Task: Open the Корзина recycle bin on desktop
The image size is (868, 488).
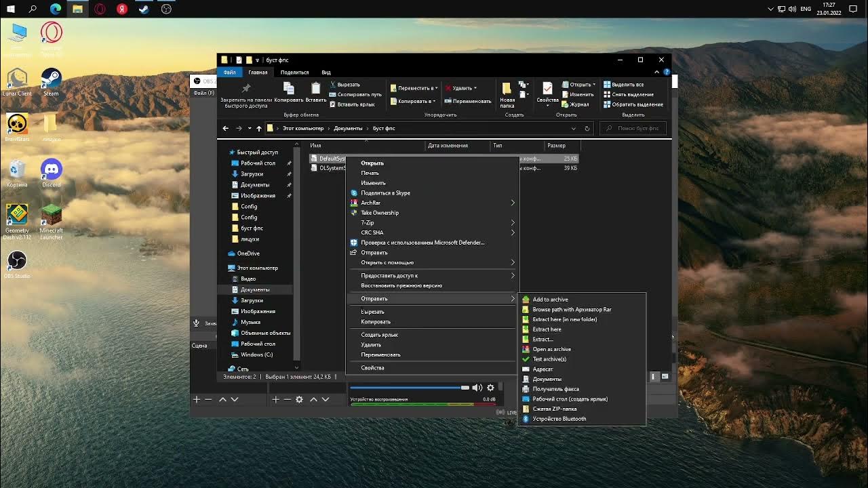Action: coord(17,172)
